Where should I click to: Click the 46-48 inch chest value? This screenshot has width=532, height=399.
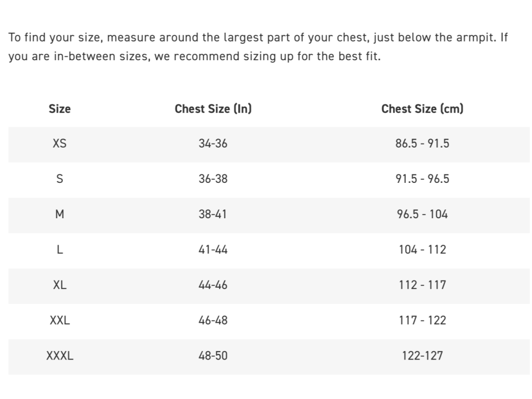pos(213,320)
